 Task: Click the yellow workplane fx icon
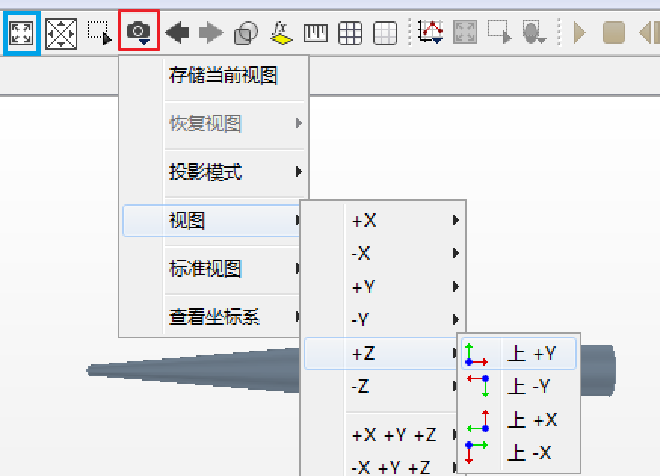tap(281, 33)
